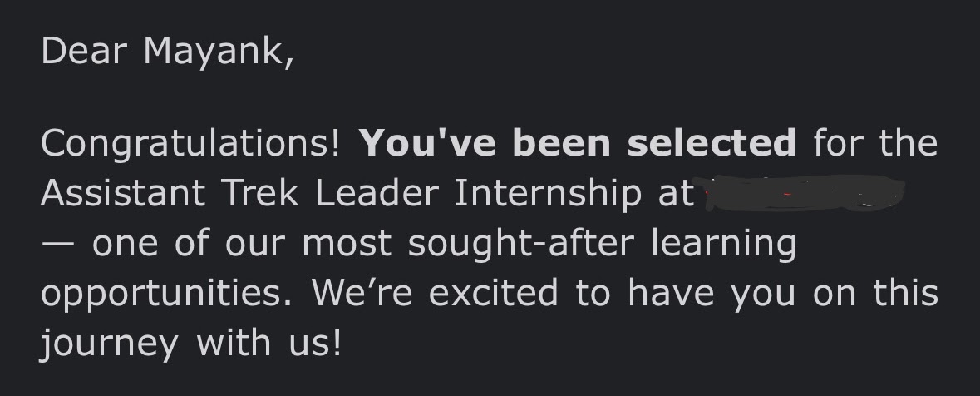Image resolution: width=980 pixels, height=396 pixels.
Task: Click the words "for the" after bold text
Action: 875,143
